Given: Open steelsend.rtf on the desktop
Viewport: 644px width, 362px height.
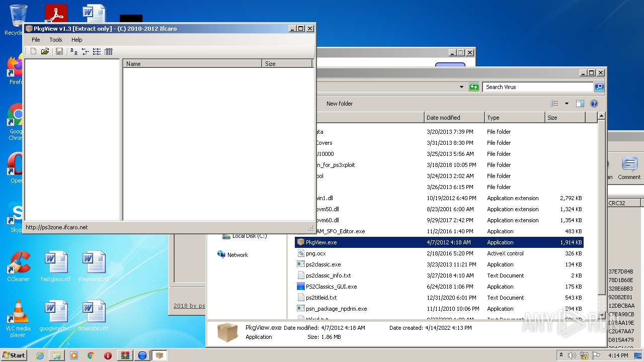Looking at the screenshot, I should [x=94, y=267].
